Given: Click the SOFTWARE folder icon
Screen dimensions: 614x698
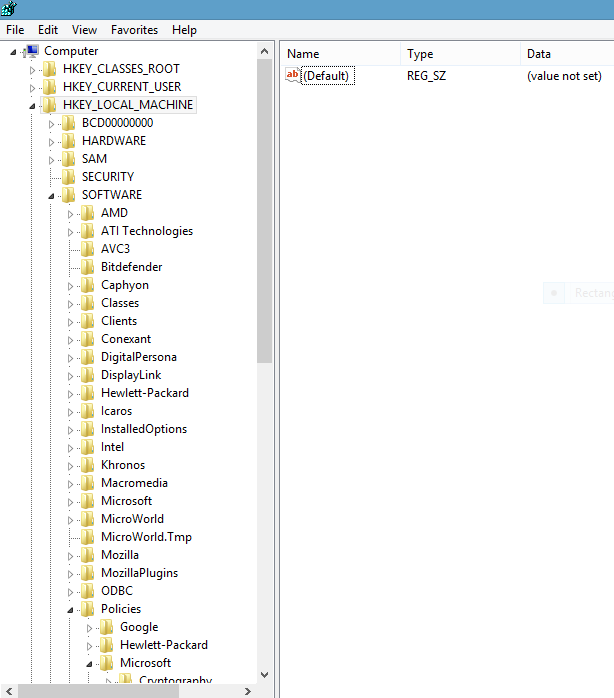Looking at the screenshot, I should click(68, 195).
